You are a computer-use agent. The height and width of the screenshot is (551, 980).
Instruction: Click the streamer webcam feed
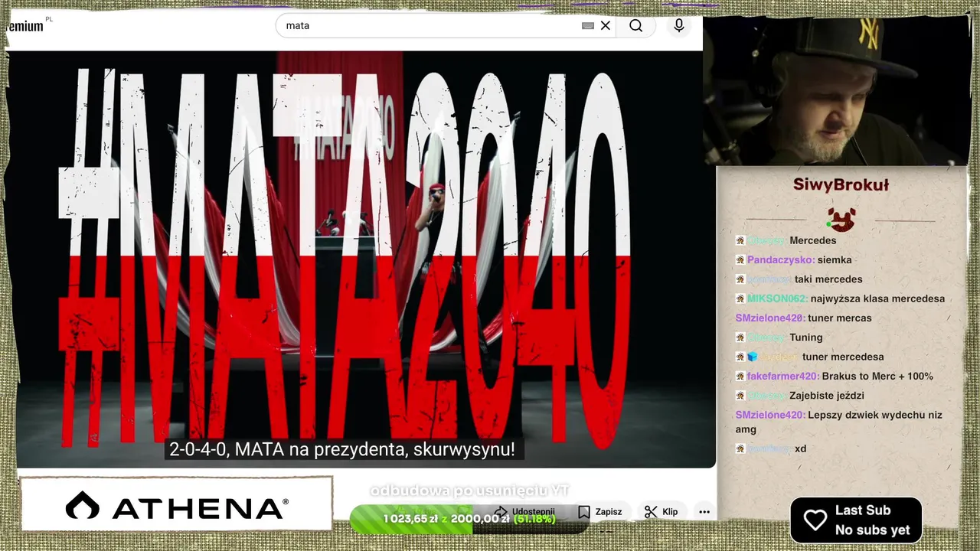coord(836,90)
